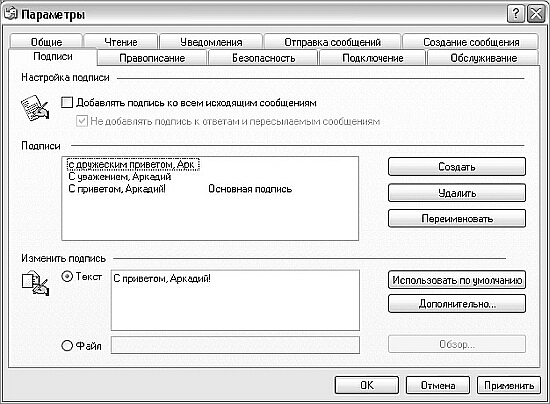This screenshot has height=404, width=550.
Task: Click the Применить button
Action: [509, 385]
